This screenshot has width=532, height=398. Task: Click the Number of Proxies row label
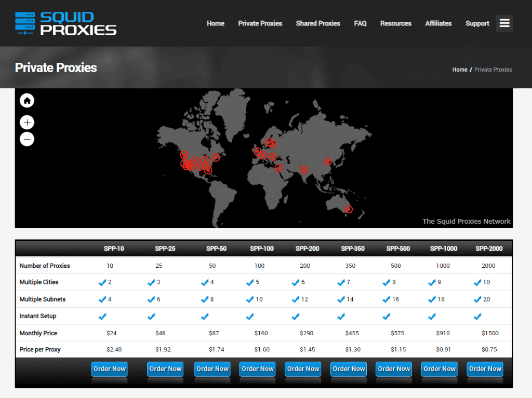click(x=45, y=266)
